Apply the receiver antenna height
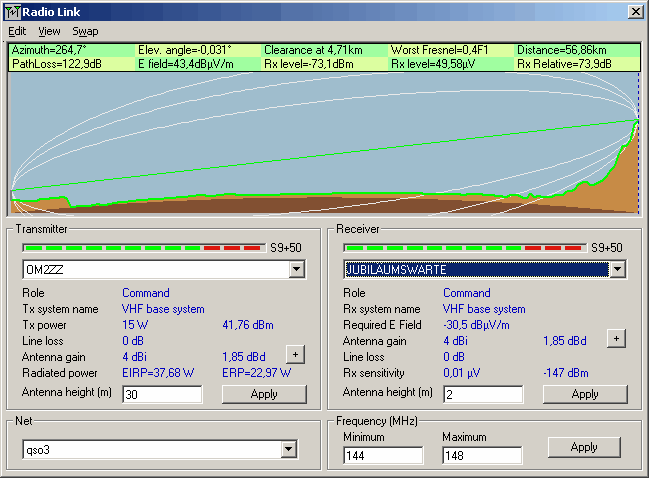The width and height of the screenshot is (649, 478). pos(585,394)
